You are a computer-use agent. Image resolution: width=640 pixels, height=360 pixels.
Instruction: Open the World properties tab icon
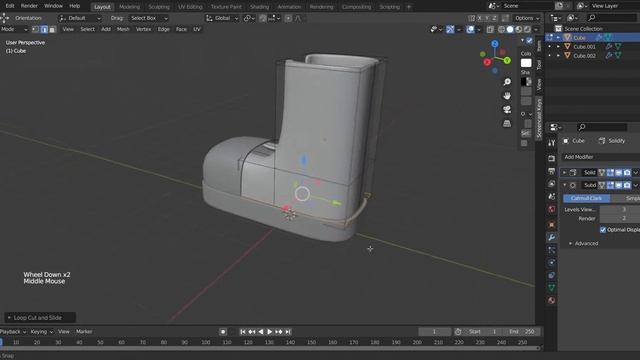[551, 209]
